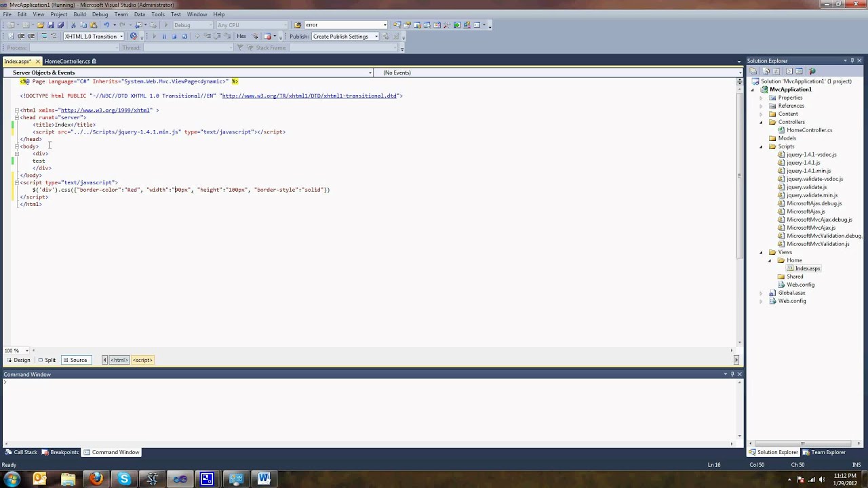Click the Windows Start orb
Image resolution: width=868 pixels, height=488 pixels.
12,479
